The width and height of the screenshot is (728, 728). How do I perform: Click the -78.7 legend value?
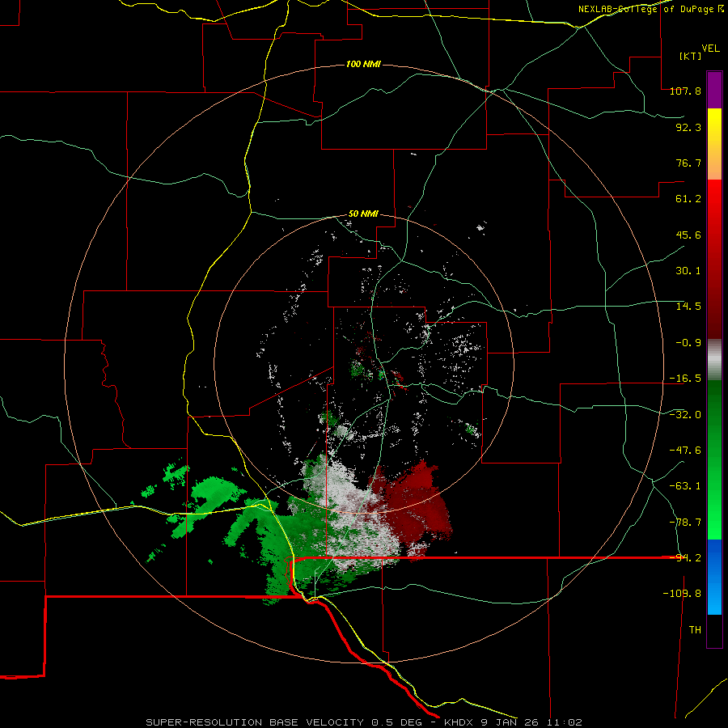click(685, 523)
